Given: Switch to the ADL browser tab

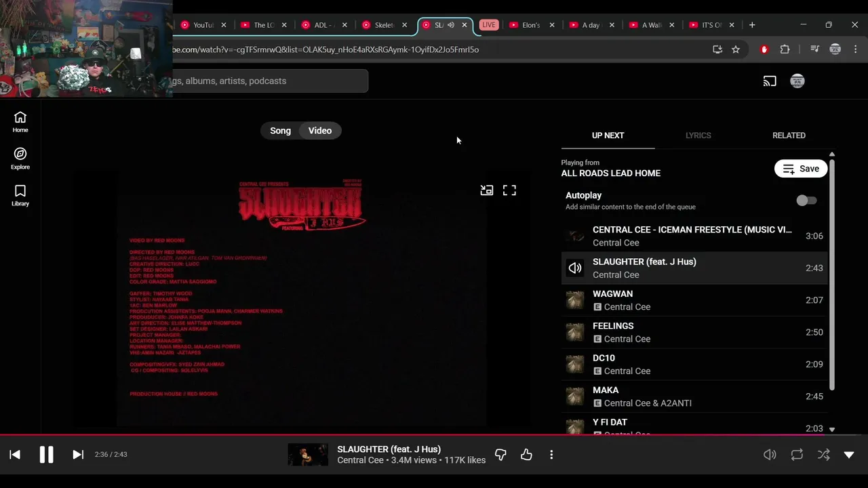Looking at the screenshot, I should point(324,25).
